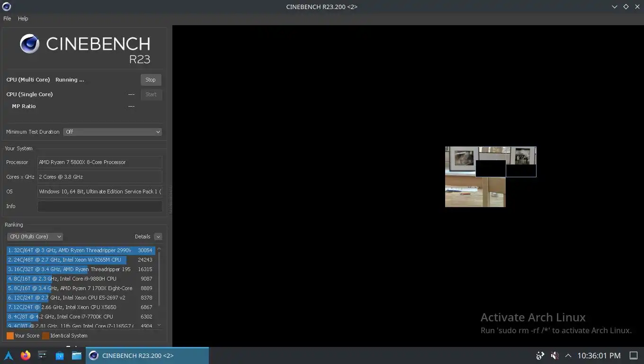Click the Cores x GHz field
The height and width of the screenshot is (364, 644).
point(100,177)
